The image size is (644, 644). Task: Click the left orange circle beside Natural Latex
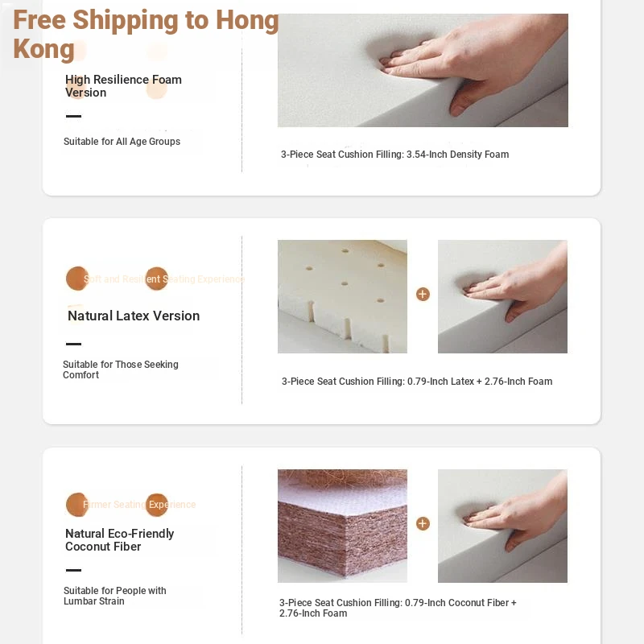pyautogui.click(x=76, y=279)
